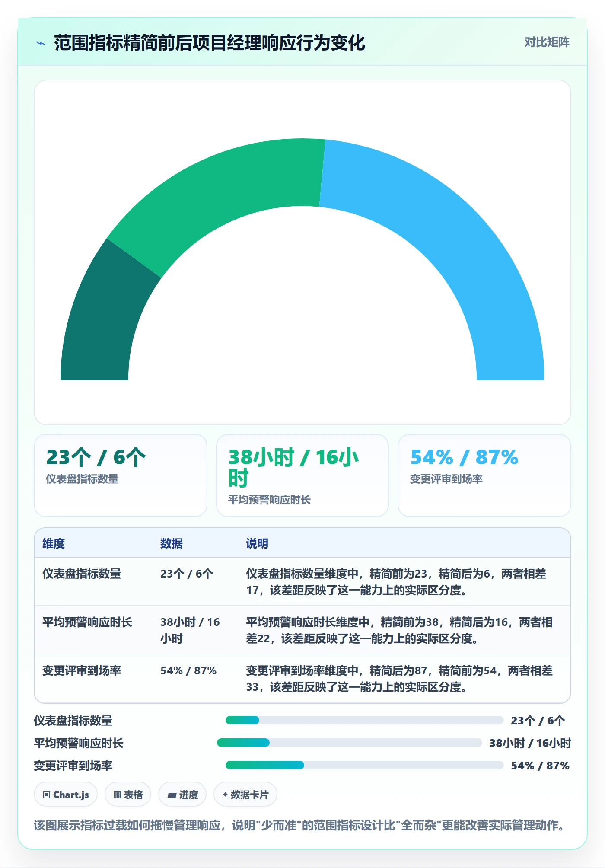Click the Chart.js tag chip
Image resolution: width=605 pixels, height=868 pixels.
point(66,795)
